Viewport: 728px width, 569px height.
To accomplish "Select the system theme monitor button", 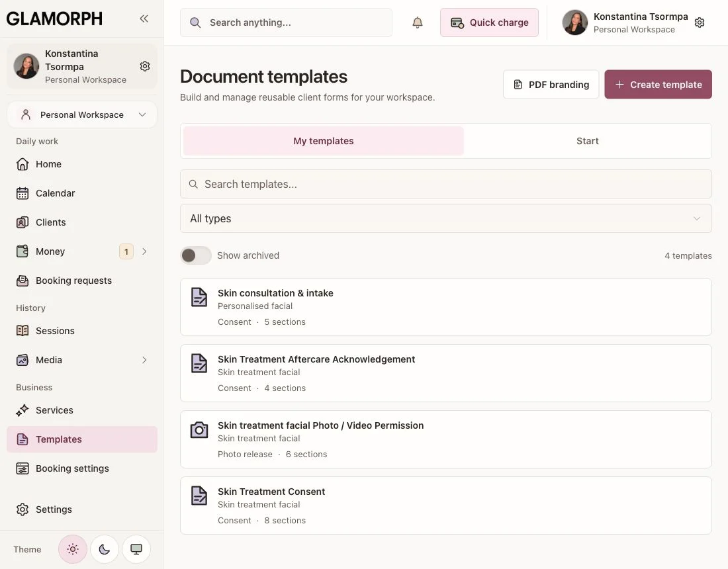I will [136, 549].
